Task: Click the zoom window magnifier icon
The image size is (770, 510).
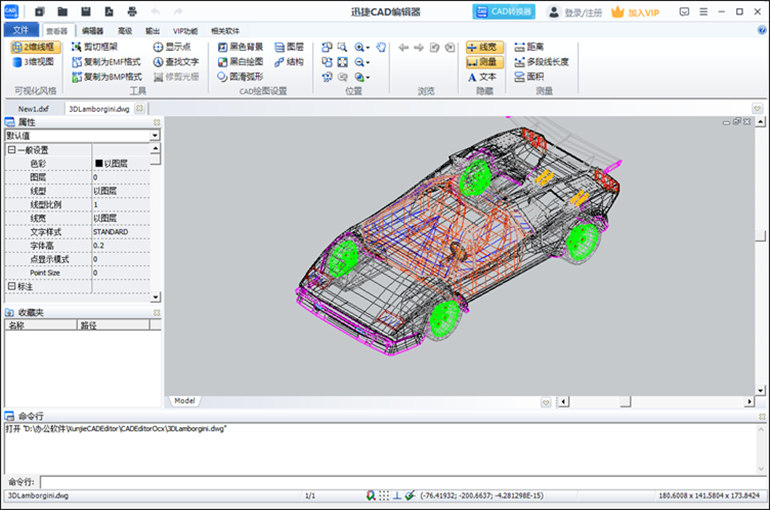Action: click(342, 47)
